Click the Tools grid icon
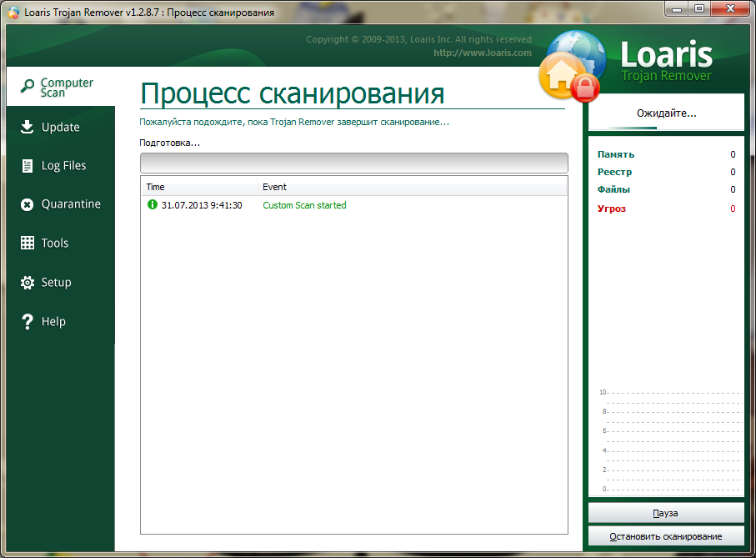 [x=28, y=243]
